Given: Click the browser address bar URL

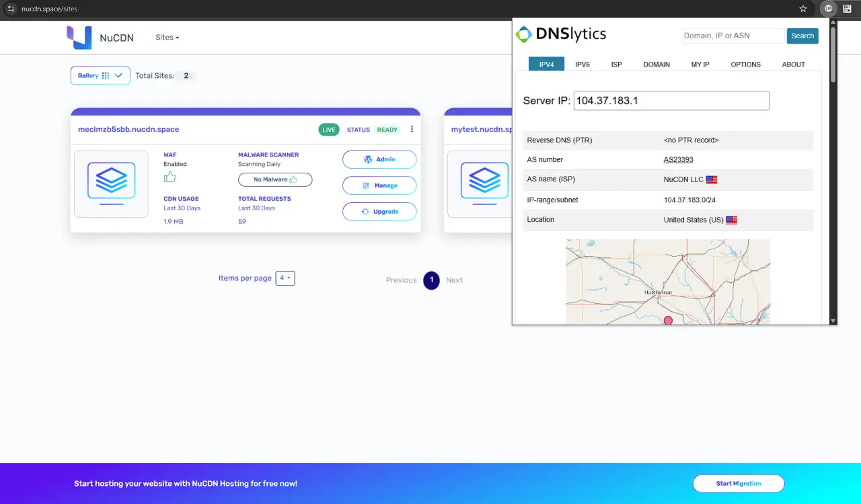Looking at the screenshot, I should 50,9.
